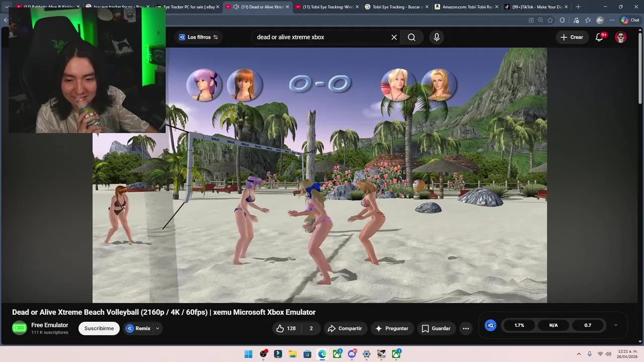Image resolution: width=644 pixels, height=362 pixels.
Task: Dislike the video showing count 2
Action: click(311, 328)
